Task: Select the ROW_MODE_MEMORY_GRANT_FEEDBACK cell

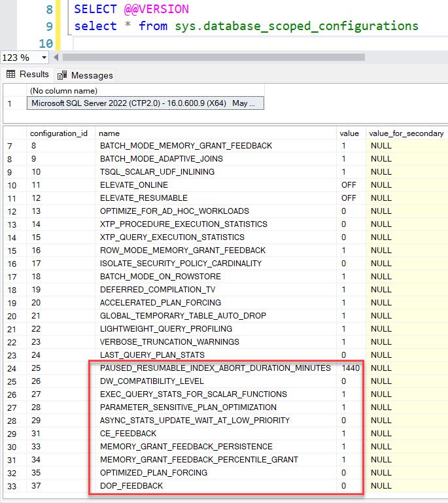Action: 216,251
